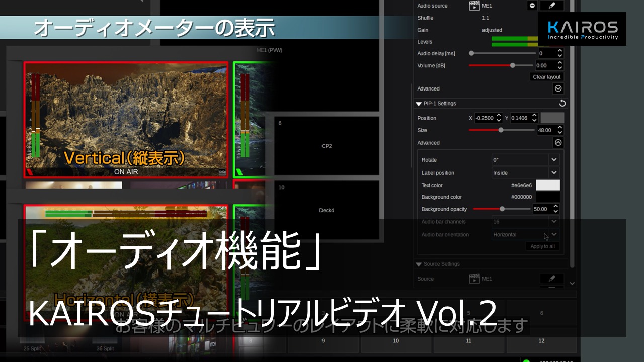Click the ME1 clapperboard icon beside Audio source

[x=474, y=6]
